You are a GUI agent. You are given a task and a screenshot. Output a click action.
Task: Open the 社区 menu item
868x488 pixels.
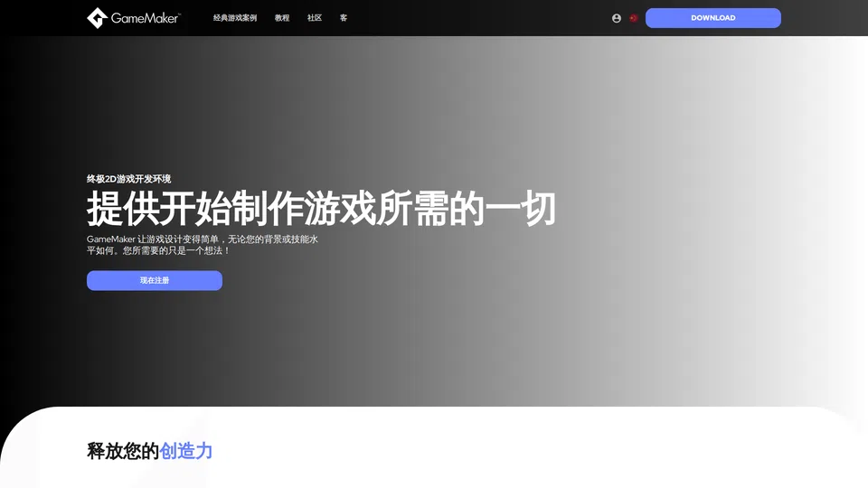point(315,18)
